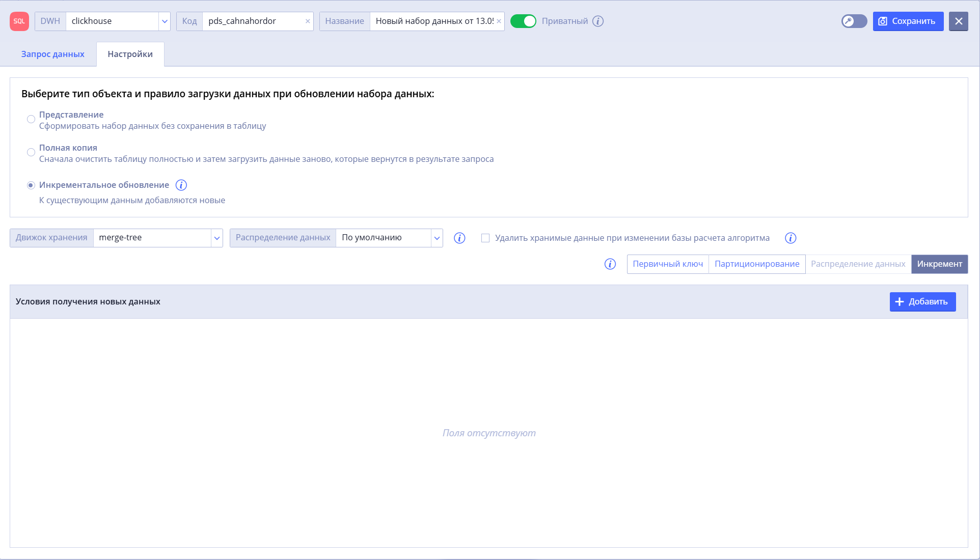Click info icon left of Первичный ключ

[610, 264]
